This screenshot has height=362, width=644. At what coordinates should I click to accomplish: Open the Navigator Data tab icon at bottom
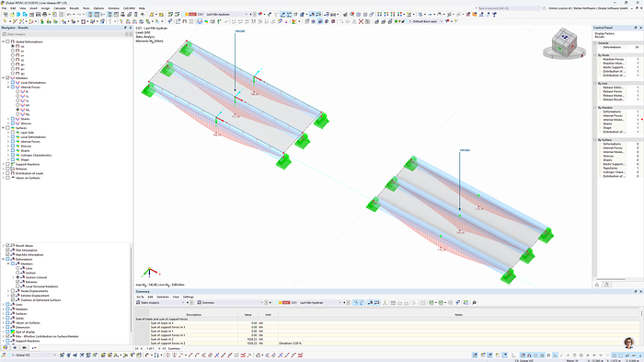click(x=5, y=347)
